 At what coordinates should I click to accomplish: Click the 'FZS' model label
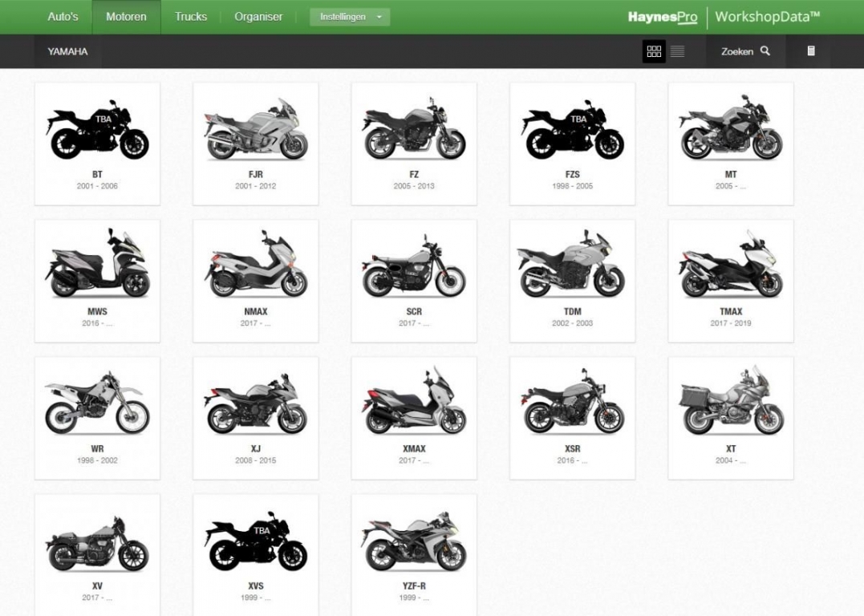point(573,174)
